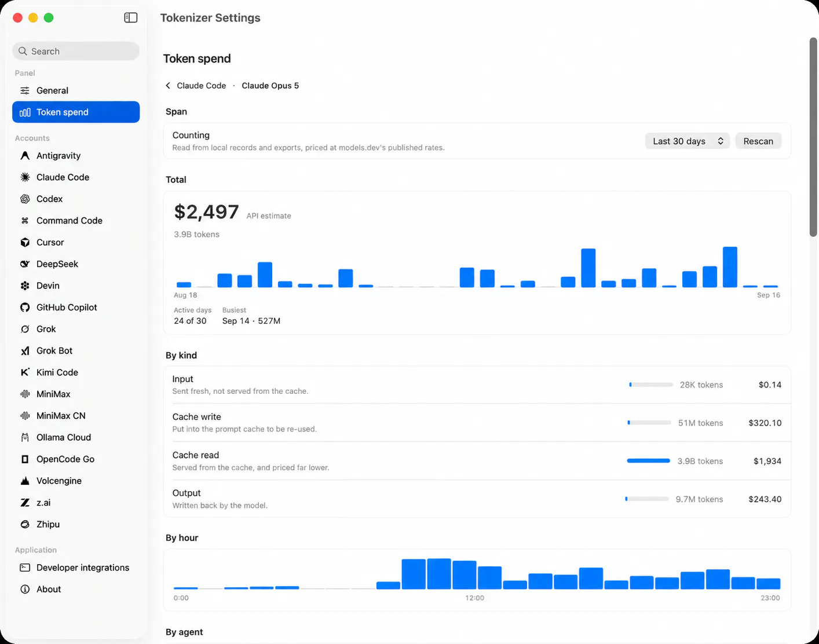The height and width of the screenshot is (644, 819).
Task: Click the Rescan button
Action: coord(758,141)
